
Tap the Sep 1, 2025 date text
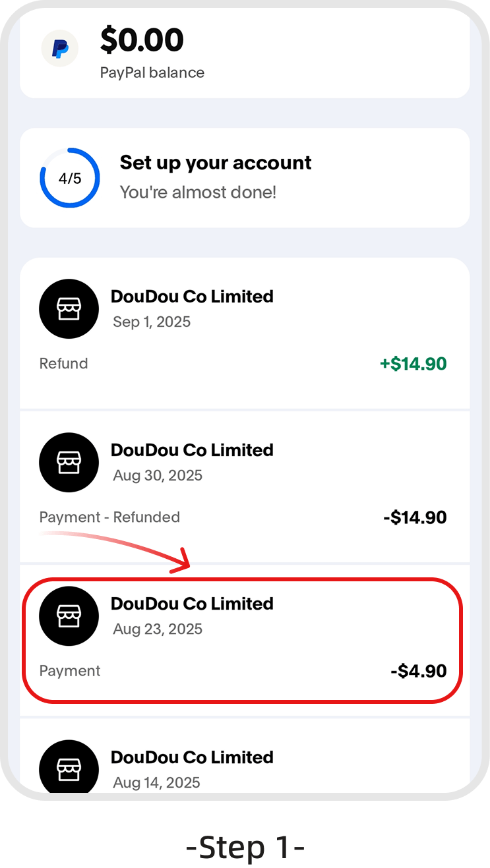point(152,322)
